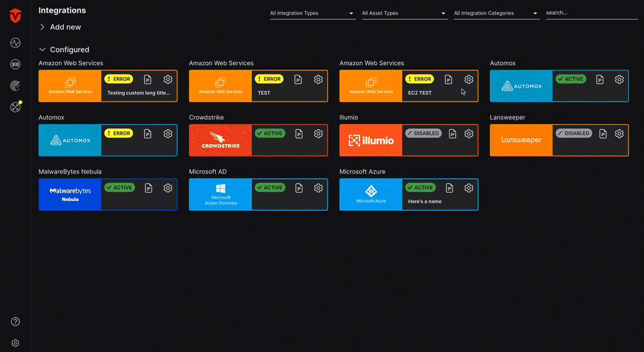Click the 'Microsoft Azure' heading
The height and width of the screenshot is (352, 644).
362,172
